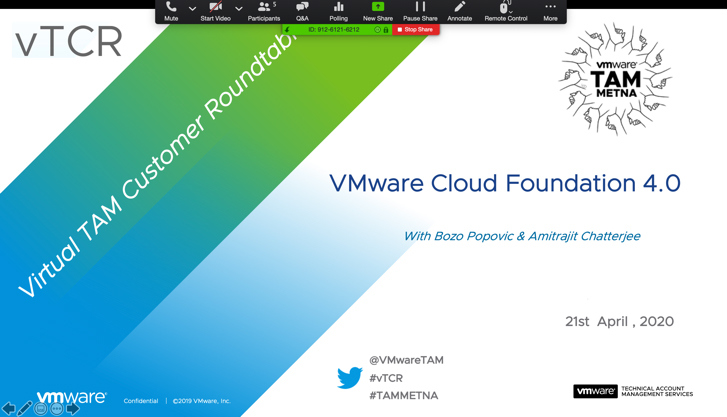Viewport: 727px width, 417px height.
Task: Click the circular info icon beside meeting ID
Action: coord(377,30)
